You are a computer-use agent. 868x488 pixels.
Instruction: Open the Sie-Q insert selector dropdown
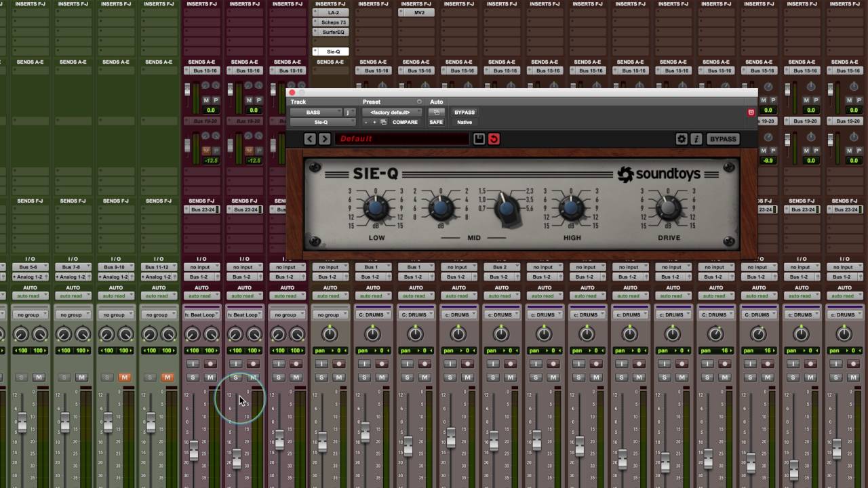(x=322, y=122)
